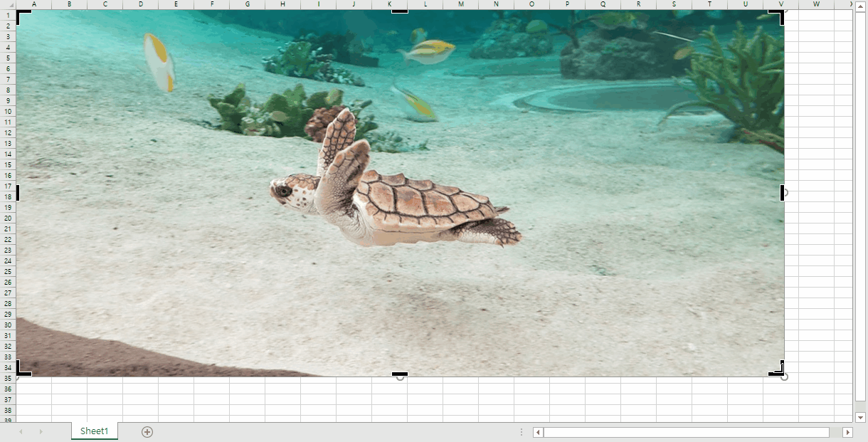Image resolution: width=868 pixels, height=442 pixels.
Task: Select row 13 header
Action: click(8, 143)
